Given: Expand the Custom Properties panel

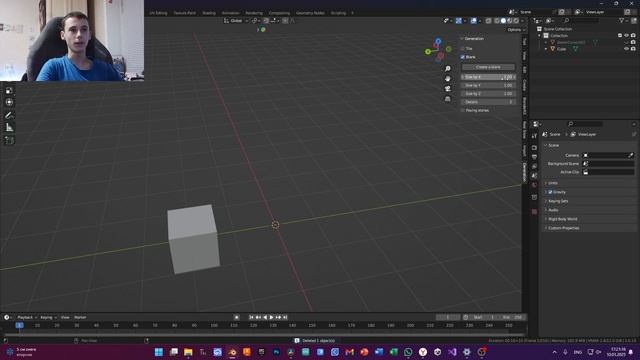Looking at the screenshot, I should [x=563, y=228].
